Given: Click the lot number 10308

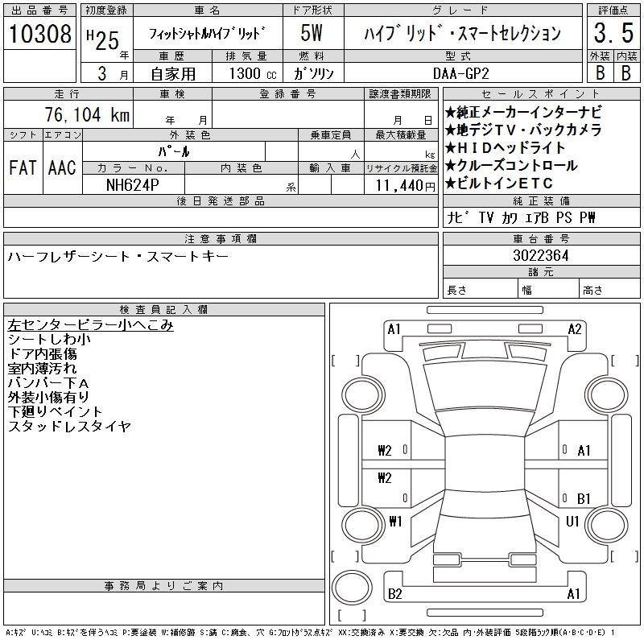Looking at the screenshot, I should (x=39, y=34).
